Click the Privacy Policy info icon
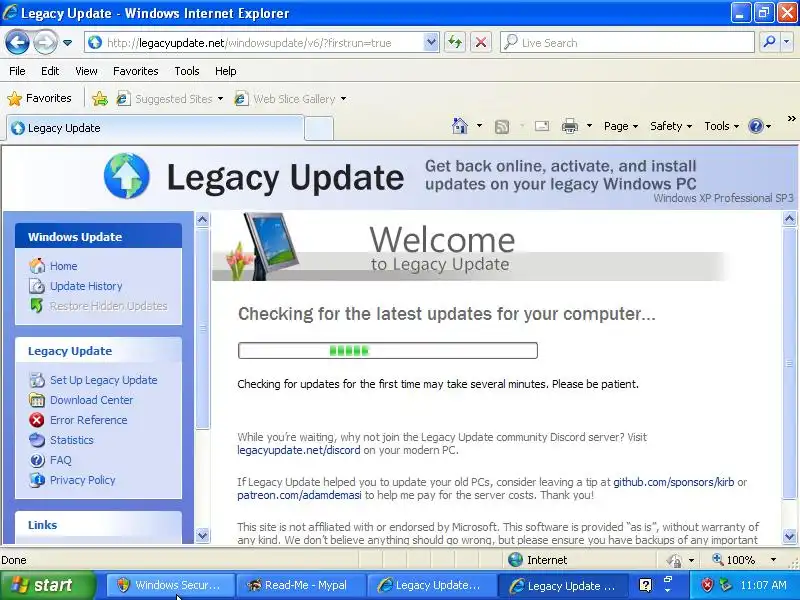The height and width of the screenshot is (600, 800). (37, 480)
